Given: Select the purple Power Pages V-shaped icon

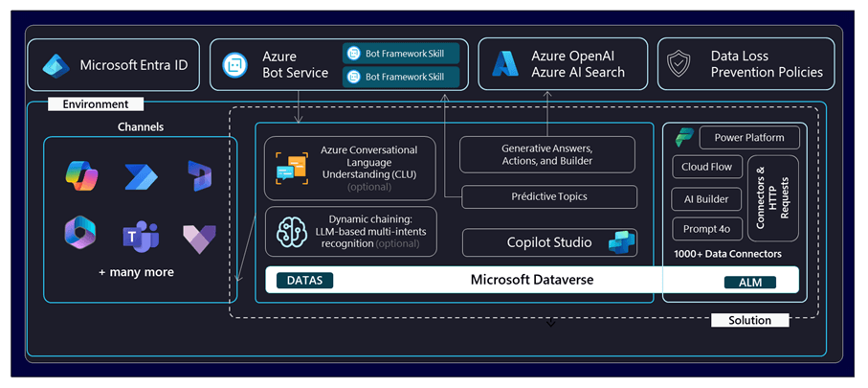Looking at the screenshot, I should pyautogui.click(x=199, y=239).
